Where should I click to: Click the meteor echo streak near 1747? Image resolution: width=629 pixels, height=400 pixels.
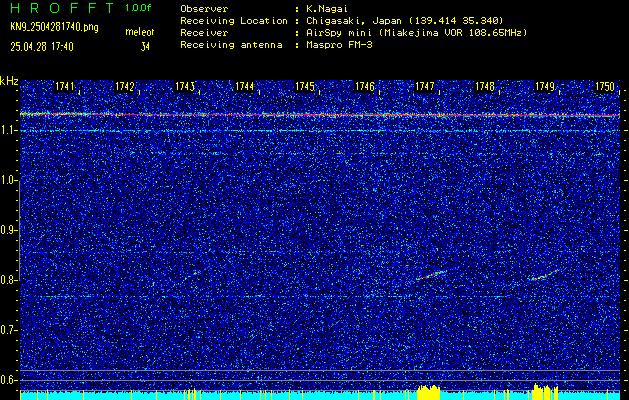[x=431, y=275]
